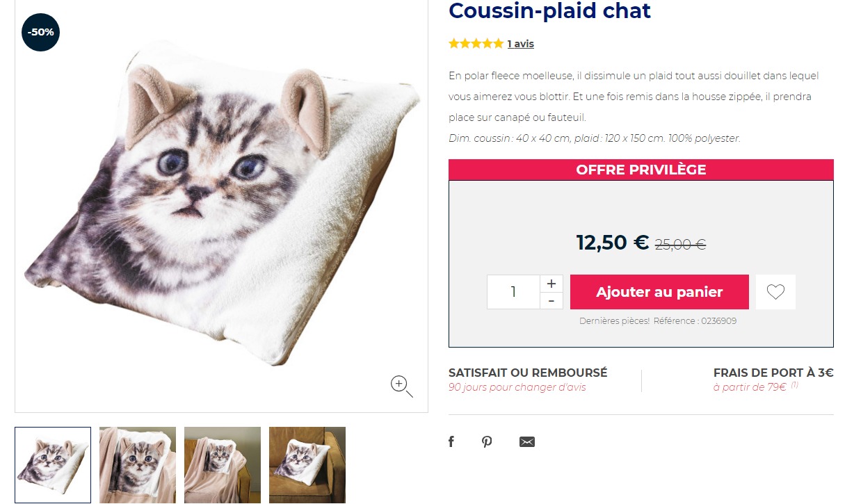854x504 pixels.
Task: Zoom the product image with magnifier
Action: (x=401, y=385)
